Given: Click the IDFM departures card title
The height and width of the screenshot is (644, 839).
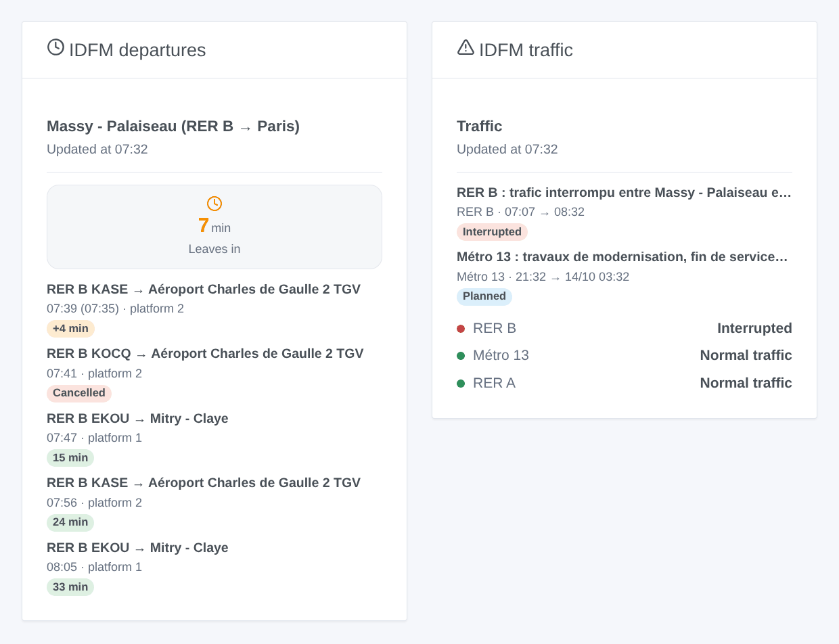Looking at the screenshot, I should click(137, 50).
